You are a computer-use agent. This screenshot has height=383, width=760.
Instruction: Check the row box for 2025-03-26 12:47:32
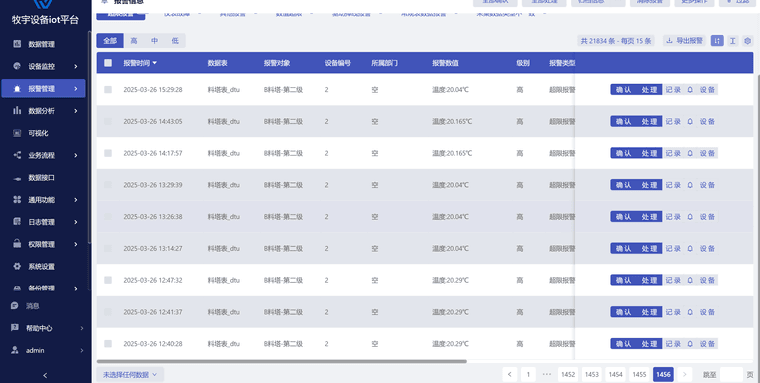[x=108, y=280]
